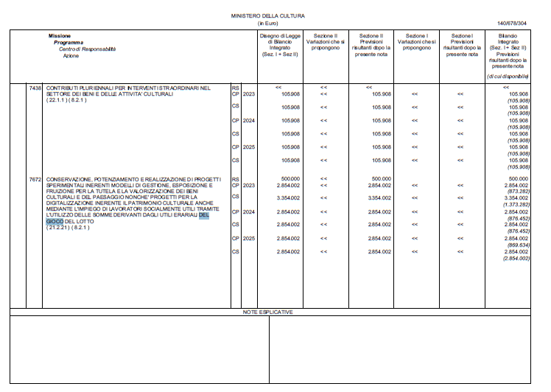Click the Sezione II Variazioni column header
The image size is (551, 392).
click(326, 42)
